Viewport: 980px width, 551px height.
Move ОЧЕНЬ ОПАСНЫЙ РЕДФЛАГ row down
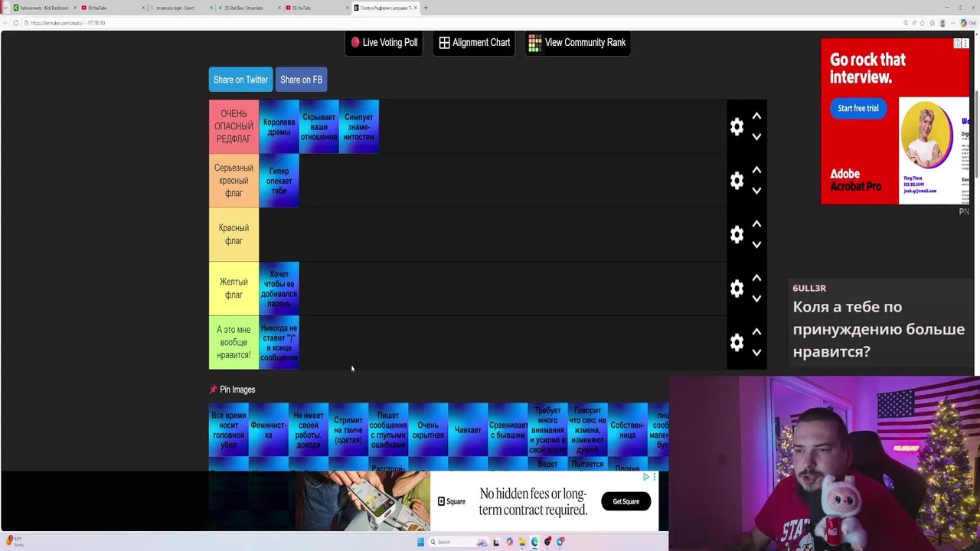(x=756, y=137)
